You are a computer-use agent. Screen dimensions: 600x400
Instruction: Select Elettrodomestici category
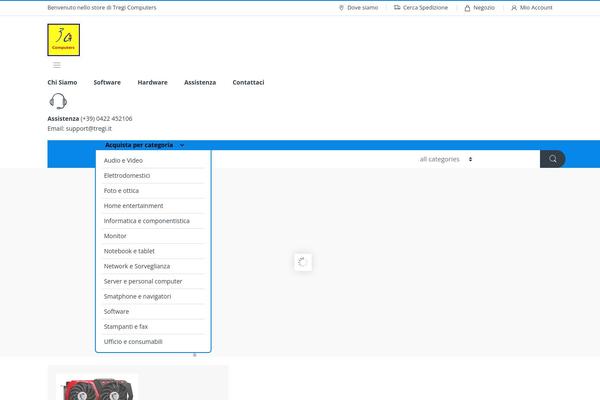pos(153,175)
